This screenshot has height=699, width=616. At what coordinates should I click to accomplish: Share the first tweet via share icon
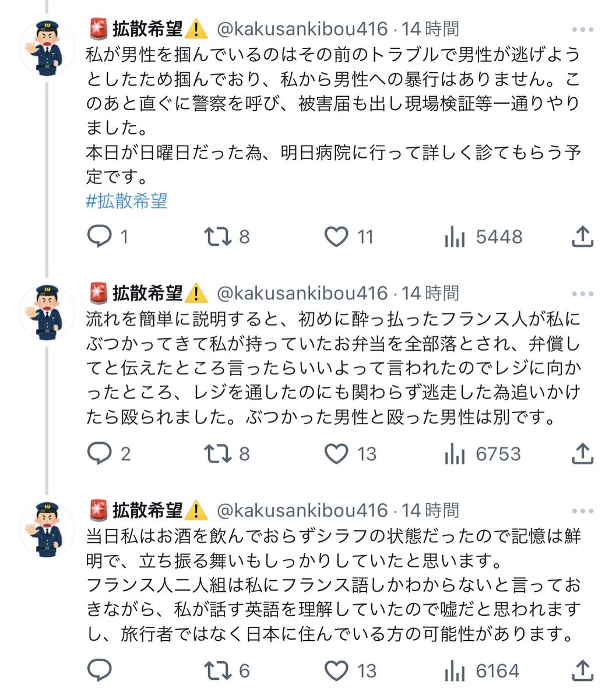click(x=582, y=236)
